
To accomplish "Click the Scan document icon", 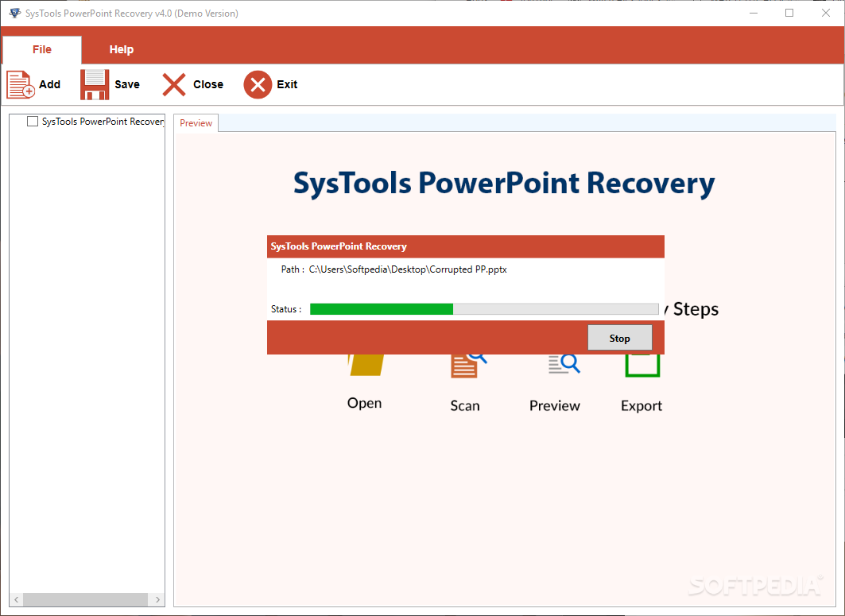I will point(468,366).
